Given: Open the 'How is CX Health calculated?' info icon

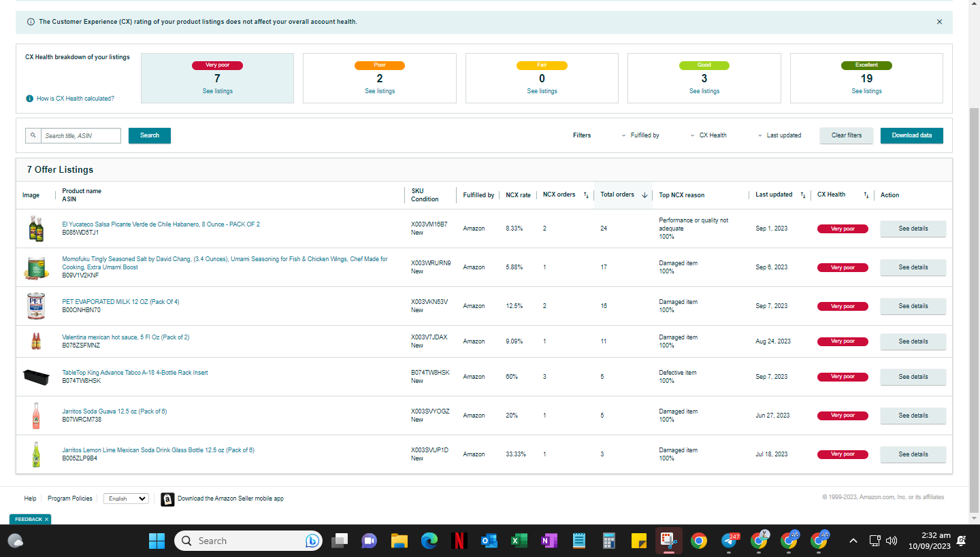Looking at the screenshot, I should pyautogui.click(x=29, y=99).
